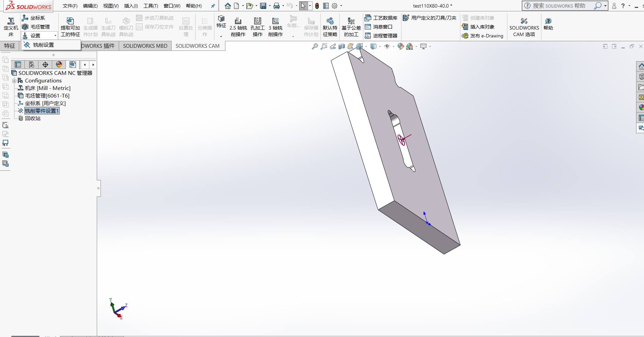This screenshot has width=644, height=337.
Task: Open the 编辑(E) menu
Action: (90, 6)
